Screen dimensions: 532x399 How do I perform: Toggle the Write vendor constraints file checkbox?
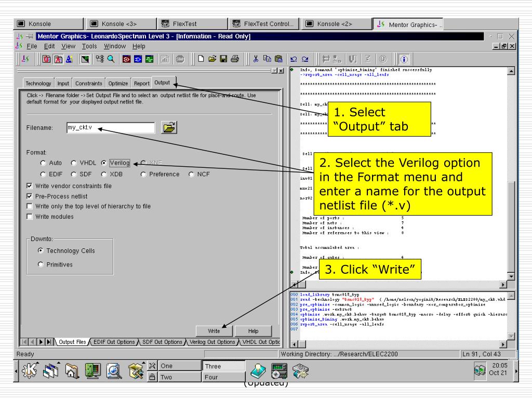[x=30, y=186]
